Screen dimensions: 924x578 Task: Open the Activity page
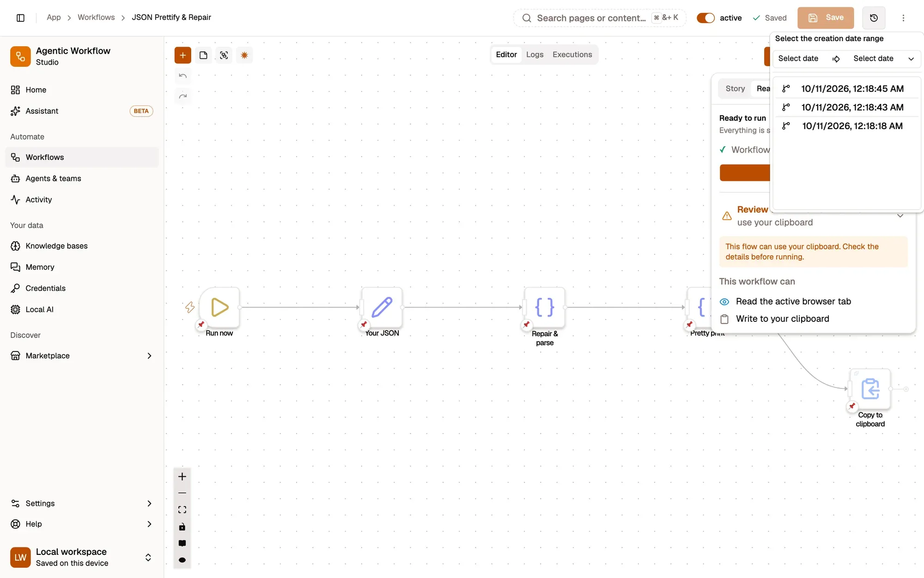[x=82, y=200]
